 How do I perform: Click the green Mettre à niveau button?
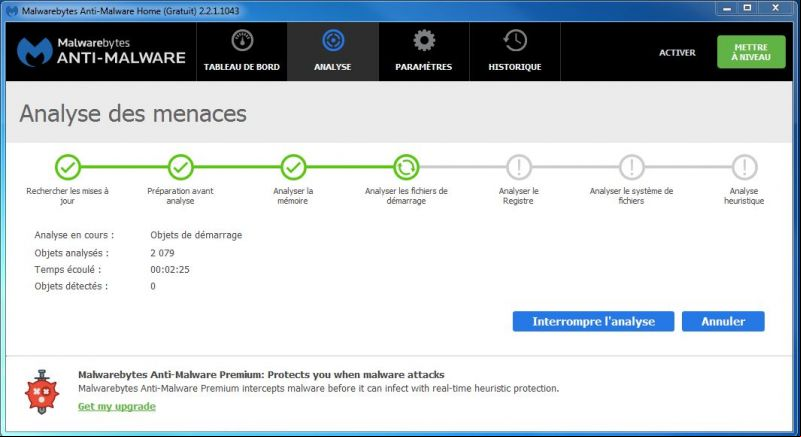(x=751, y=52)
